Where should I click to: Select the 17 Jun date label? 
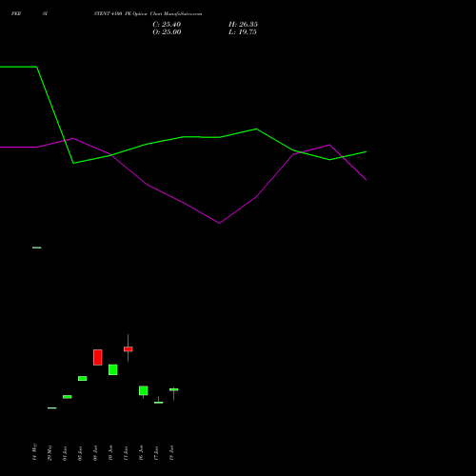pyautogui.click(x=156, y=453)
